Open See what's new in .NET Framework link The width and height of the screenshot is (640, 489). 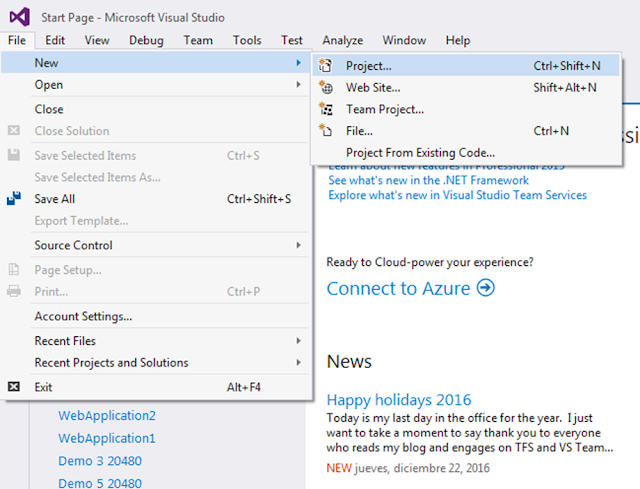[429, 180]
